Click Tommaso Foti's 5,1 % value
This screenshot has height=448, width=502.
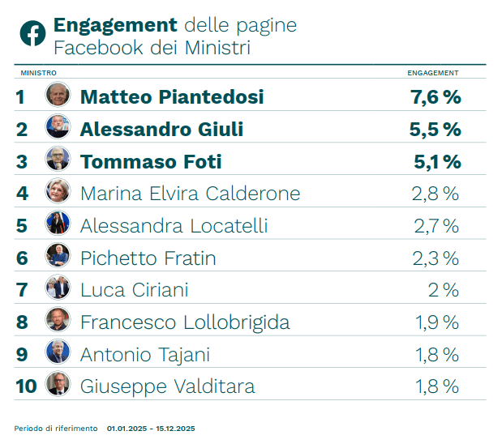click(437, 161)
